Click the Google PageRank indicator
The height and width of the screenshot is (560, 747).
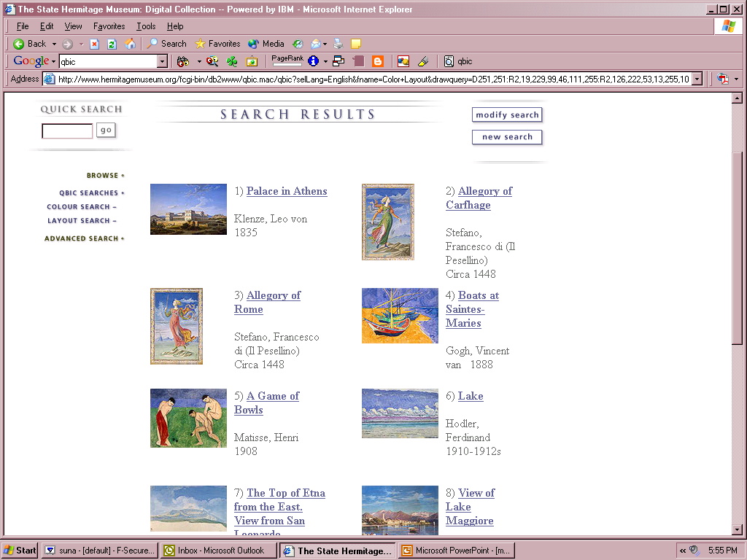coord(287,61)
